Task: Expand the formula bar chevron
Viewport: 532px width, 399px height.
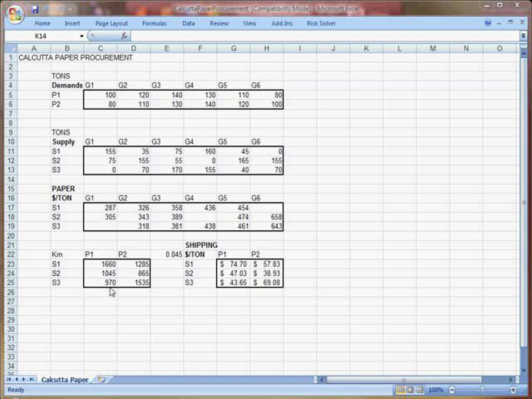Action: (523, 36)
